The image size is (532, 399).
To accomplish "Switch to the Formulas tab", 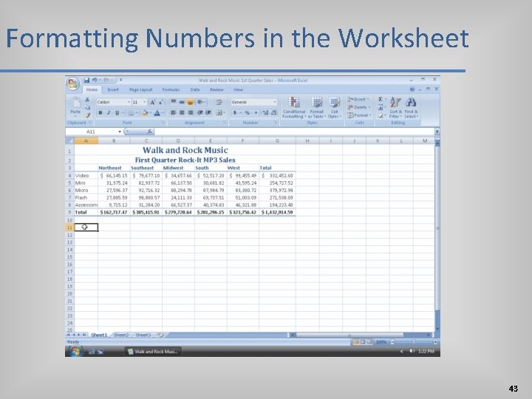I will [x=171, y=89].
